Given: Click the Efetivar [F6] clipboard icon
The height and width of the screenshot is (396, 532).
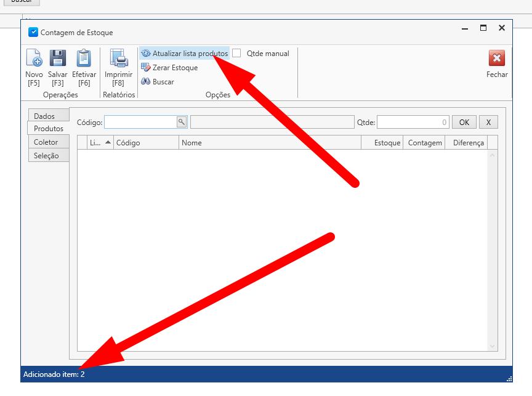Looking at the screenshot, I should [84, 59].
